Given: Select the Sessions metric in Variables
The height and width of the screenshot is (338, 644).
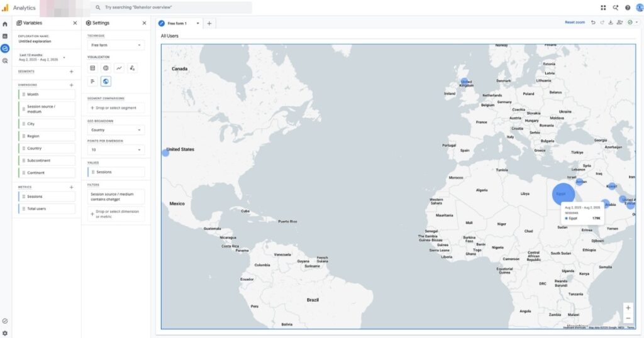Looking at the screenshot, I should (47, 197).
